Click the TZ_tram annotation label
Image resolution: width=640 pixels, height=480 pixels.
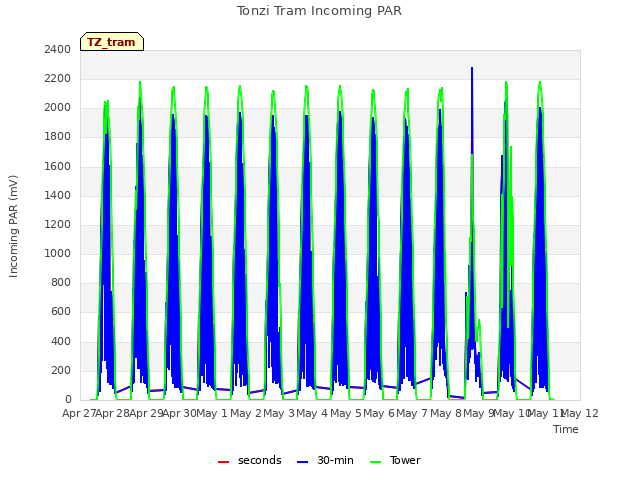coord(112,42)
